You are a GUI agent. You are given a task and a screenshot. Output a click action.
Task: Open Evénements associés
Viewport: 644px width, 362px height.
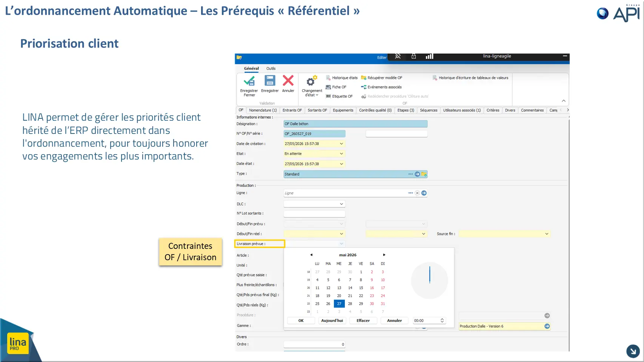tap(381, 87)
